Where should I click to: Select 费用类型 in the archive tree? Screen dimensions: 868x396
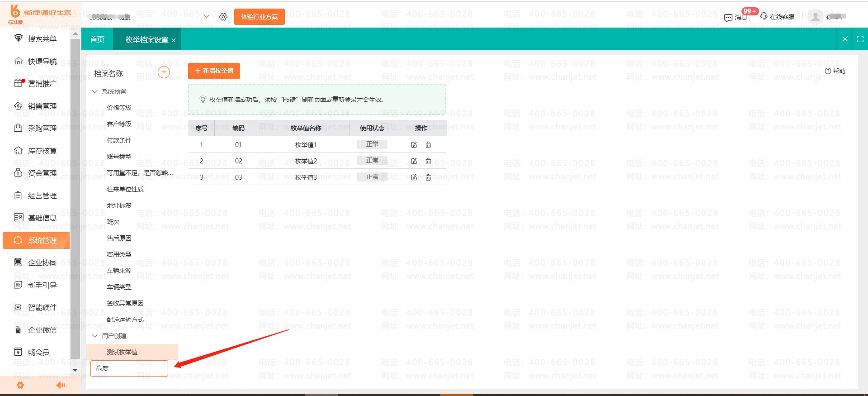119,254
